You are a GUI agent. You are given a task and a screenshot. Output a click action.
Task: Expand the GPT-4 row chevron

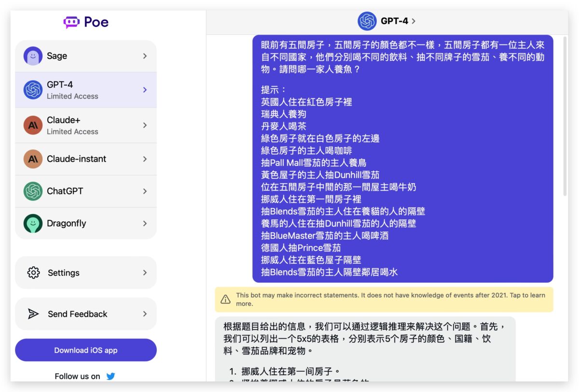(145, 90)
